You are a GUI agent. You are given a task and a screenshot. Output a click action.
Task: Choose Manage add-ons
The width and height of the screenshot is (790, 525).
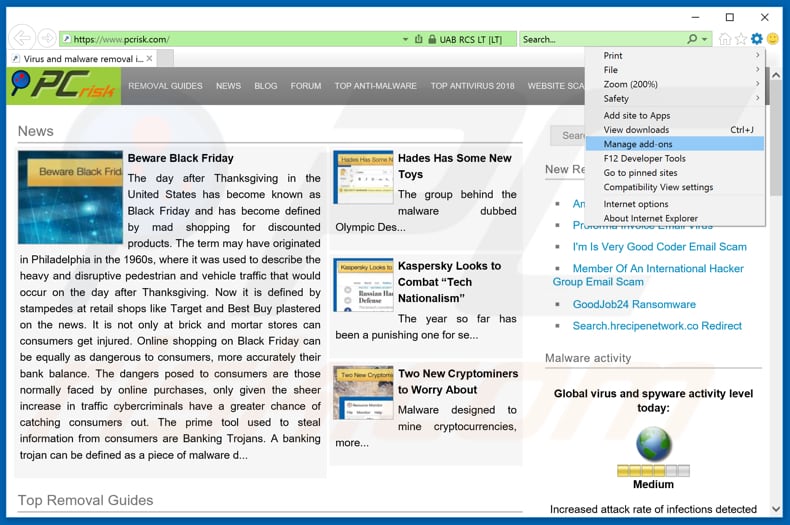point(675,144)
